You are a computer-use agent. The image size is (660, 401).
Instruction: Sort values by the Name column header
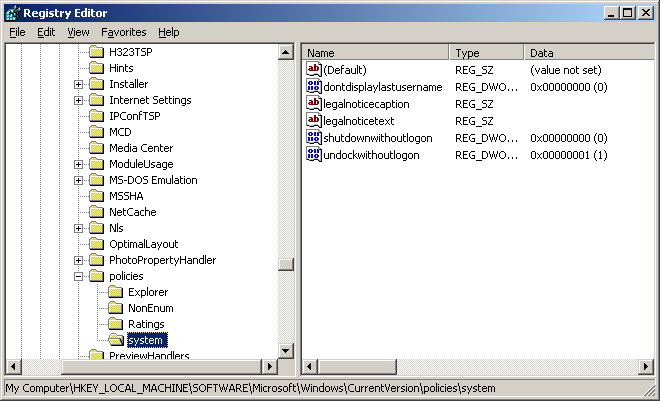click(x=375, y=52)
